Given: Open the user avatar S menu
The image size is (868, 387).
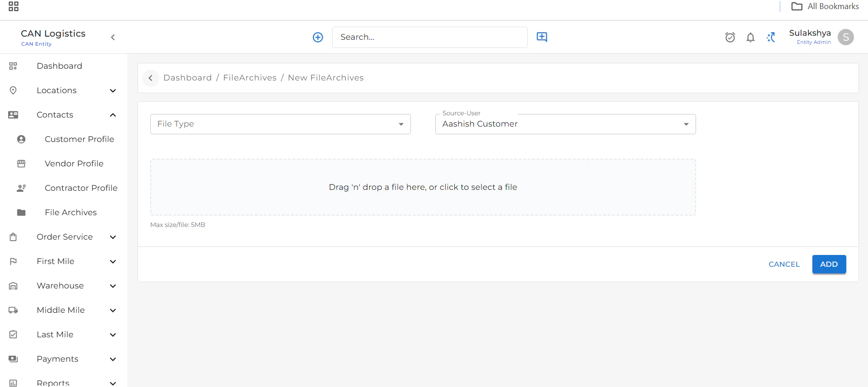Looking at the screenshot, I should pos(845,37).
